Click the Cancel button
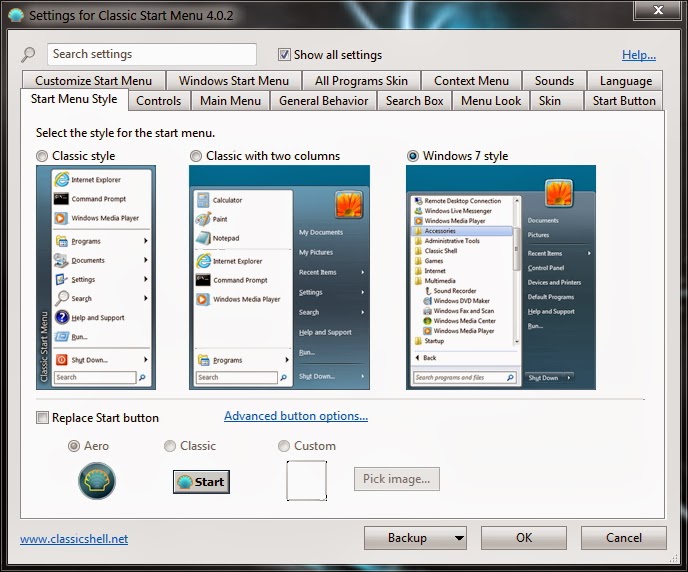Viewport: 688px width, 572px height. [x=624, y=538]
